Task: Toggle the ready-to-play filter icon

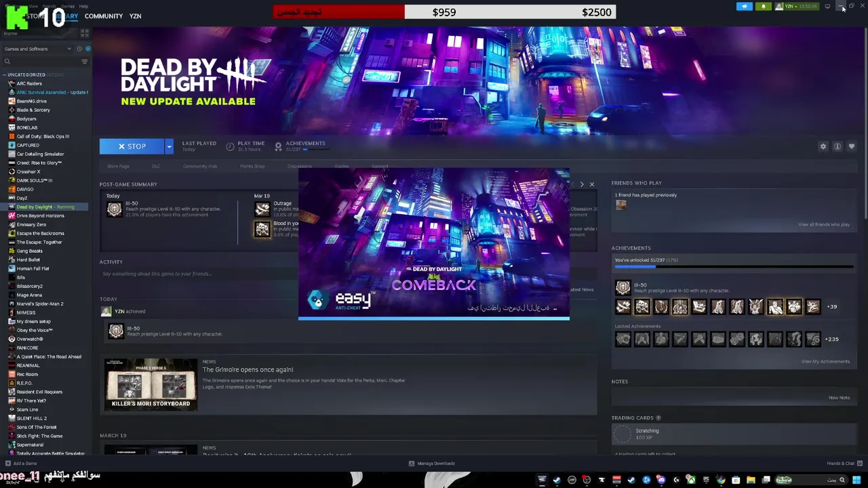Action: click(x=87, y=49)
